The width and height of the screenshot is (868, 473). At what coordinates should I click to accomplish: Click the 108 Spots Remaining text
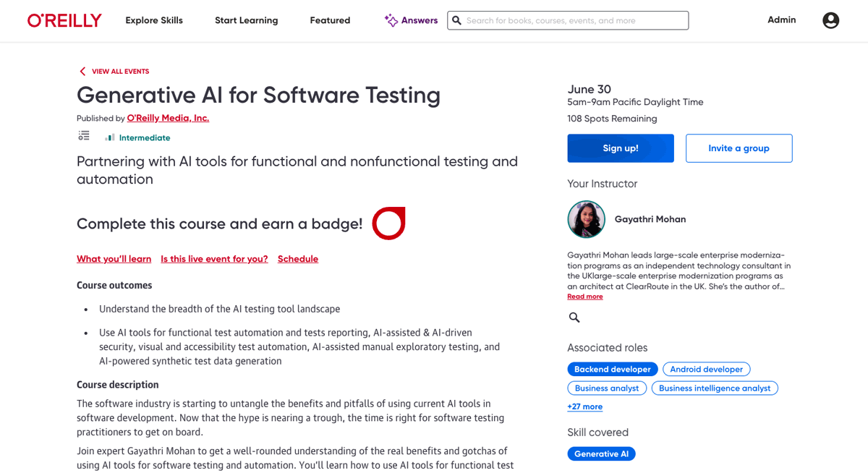pyautogui.click(x=612, y=119)
